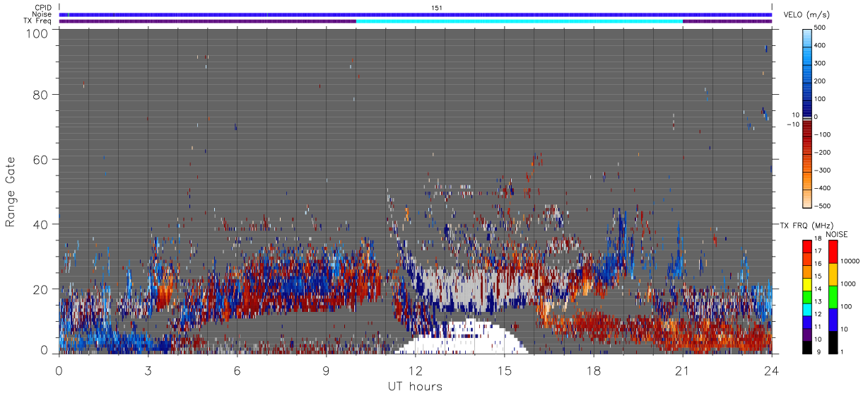The width and height of the screenshot is (868, 401).
Task: Select the CPID value 151
Action: point(436,8)
